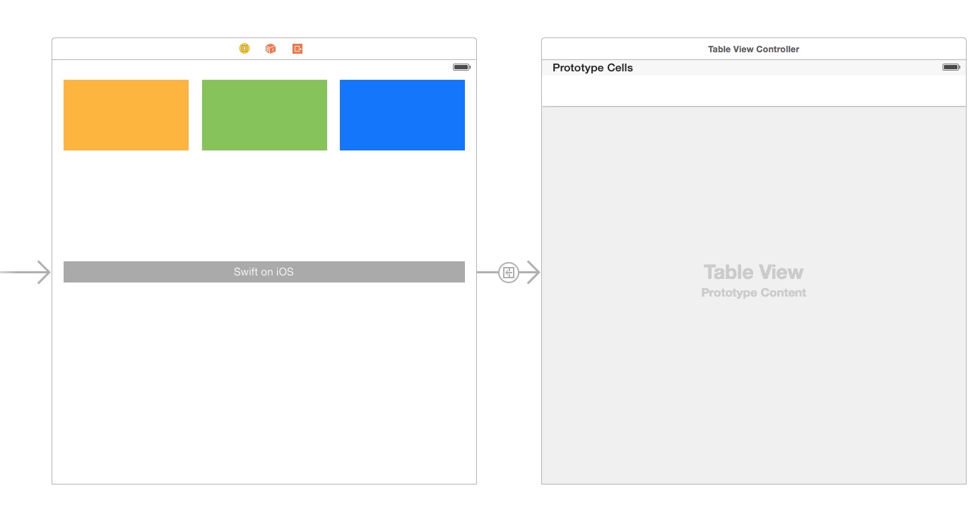This screenshot has height=529, width=980.
Task: Click empty dock bar left of yellow icon
Action: (x=141, y=49)
